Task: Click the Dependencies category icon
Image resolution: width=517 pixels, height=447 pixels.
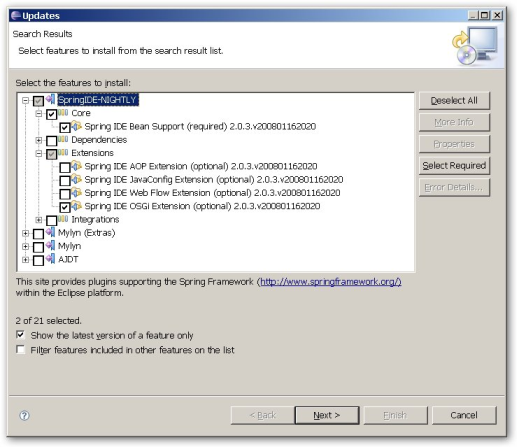Action: point(63,139)
